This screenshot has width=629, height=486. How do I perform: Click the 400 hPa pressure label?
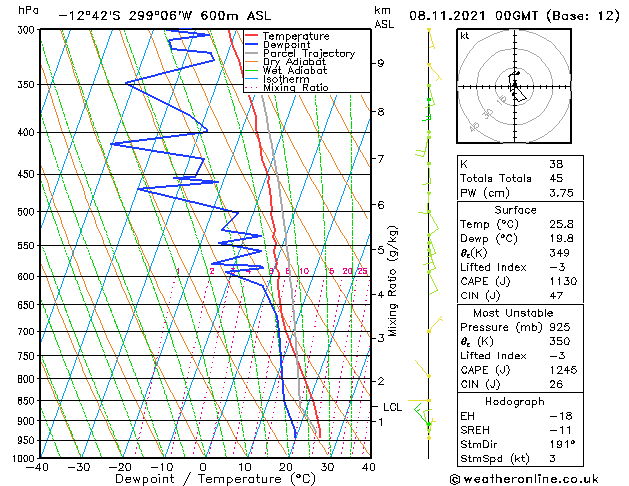pos(28,132)
